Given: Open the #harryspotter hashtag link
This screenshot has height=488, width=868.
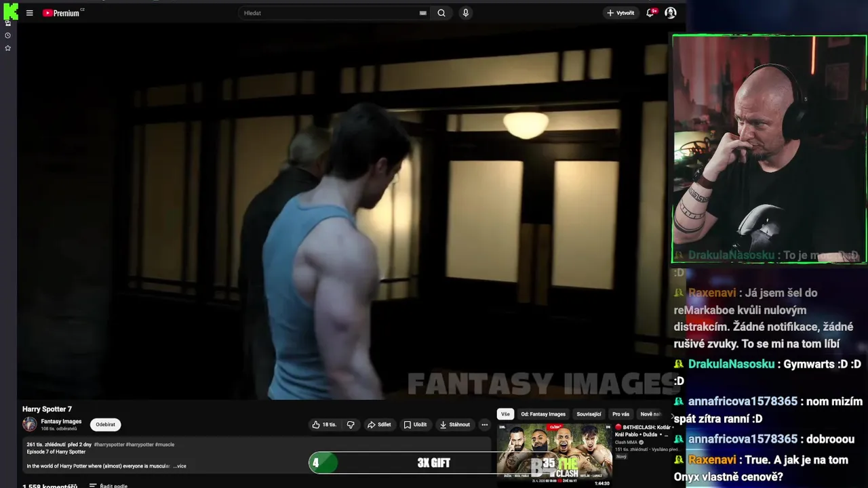Looking at the screenshot, I should 109,445.
